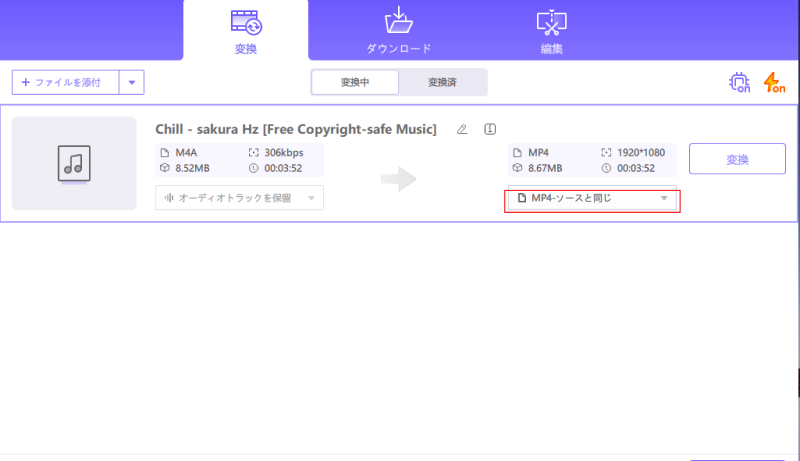Click the source format M4A label
The height and width of the screenshot is (461, 800).
click(x=186, y=152)
